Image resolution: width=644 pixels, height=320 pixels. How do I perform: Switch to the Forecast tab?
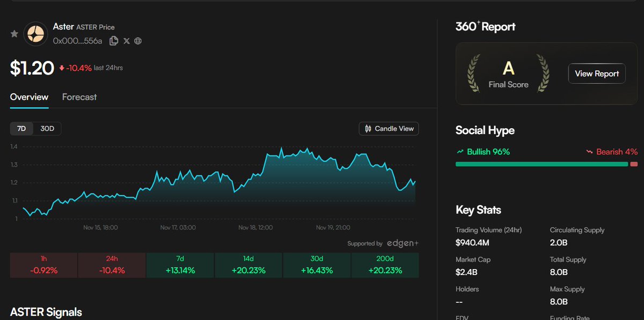pos(79,97)
